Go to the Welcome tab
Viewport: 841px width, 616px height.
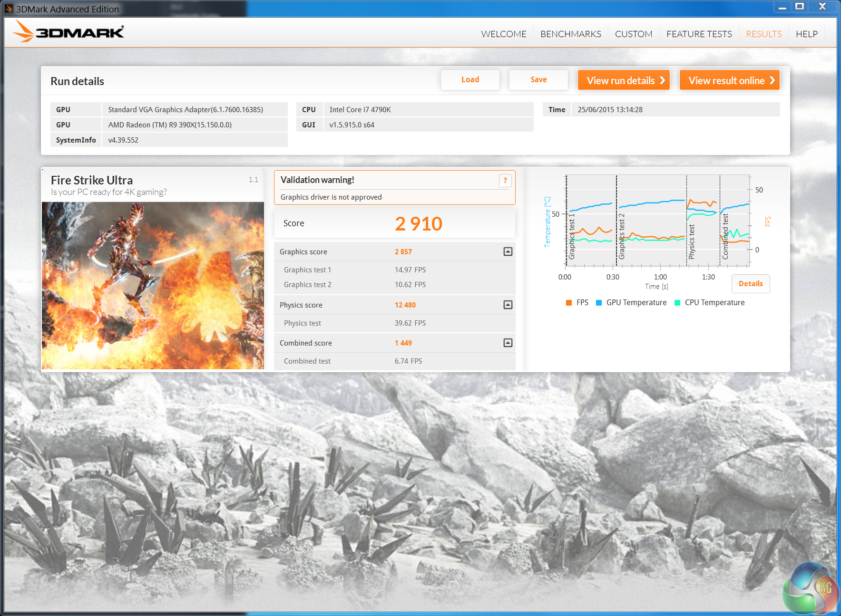503,34
